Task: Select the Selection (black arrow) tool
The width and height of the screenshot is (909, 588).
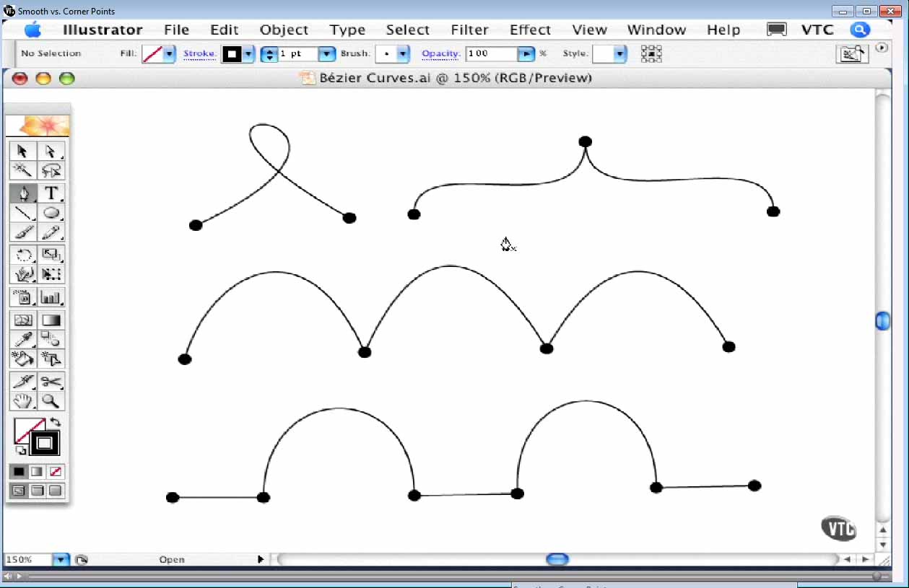Action: pyautogui.click(x=23, y=151)
